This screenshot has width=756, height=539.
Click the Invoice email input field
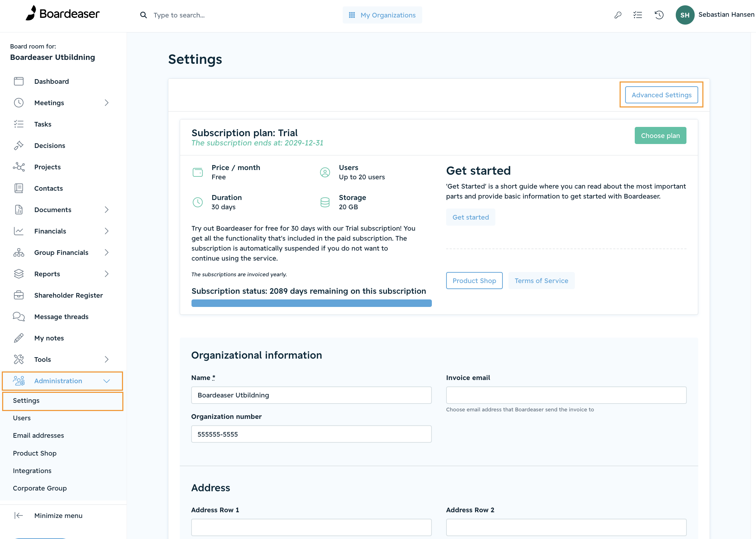click(x=566, y=395)
